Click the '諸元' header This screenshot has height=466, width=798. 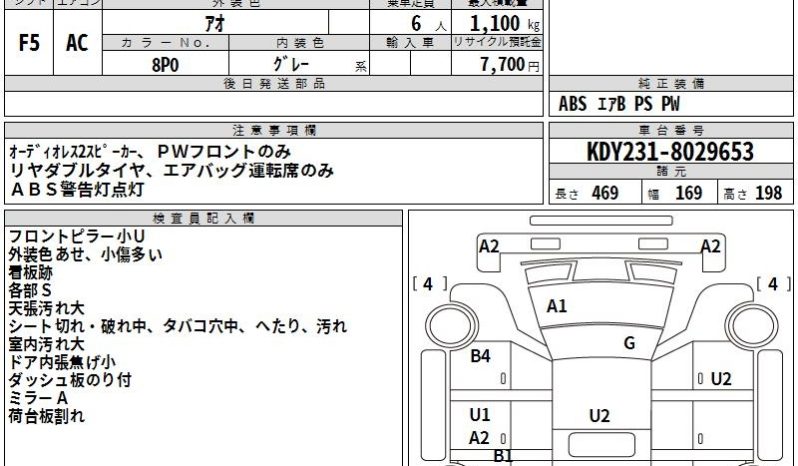[671, 171]
